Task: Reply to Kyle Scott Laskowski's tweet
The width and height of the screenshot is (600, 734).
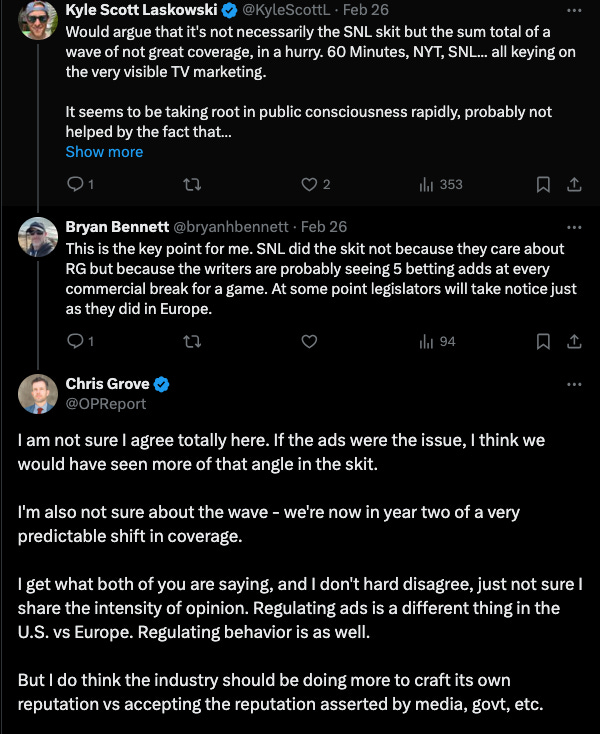Action: (x=80, y=184)
